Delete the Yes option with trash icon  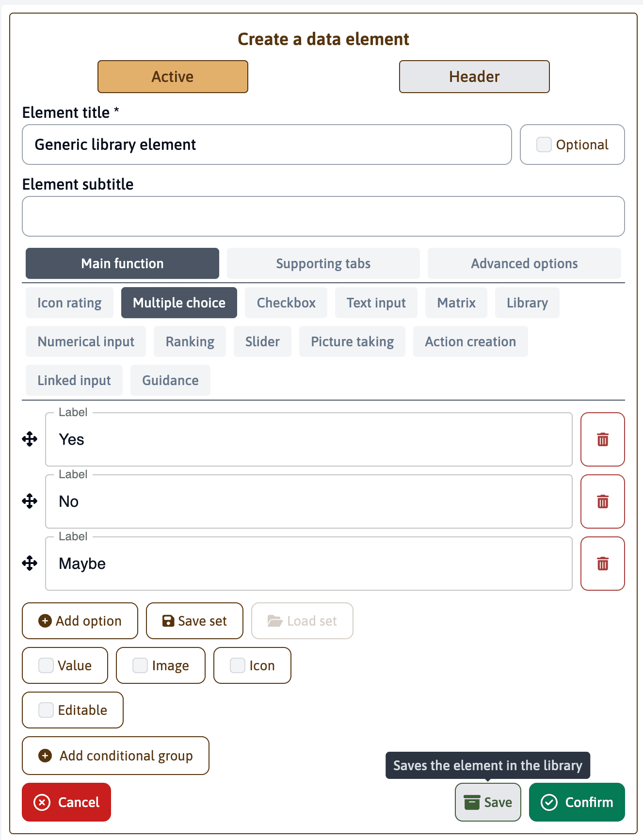coord(602,439)
